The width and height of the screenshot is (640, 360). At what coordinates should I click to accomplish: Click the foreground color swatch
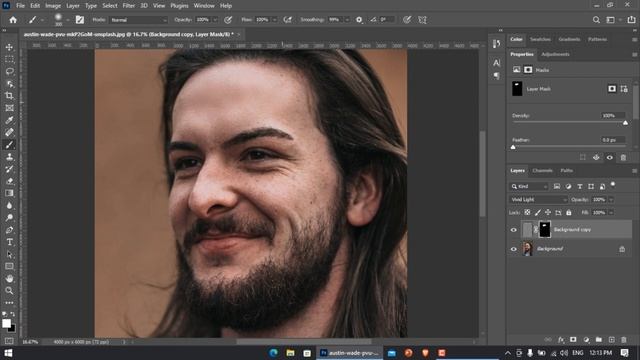pos(6,324)
